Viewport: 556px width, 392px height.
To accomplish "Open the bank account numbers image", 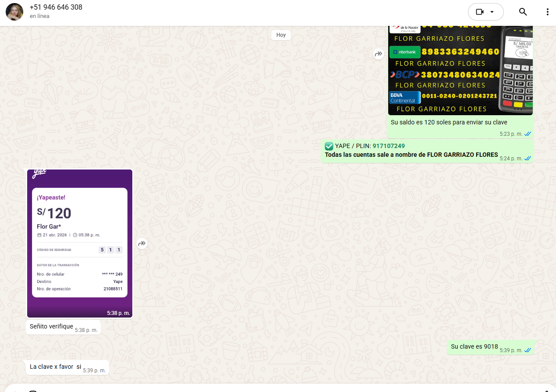I will [x=460, y=70].
